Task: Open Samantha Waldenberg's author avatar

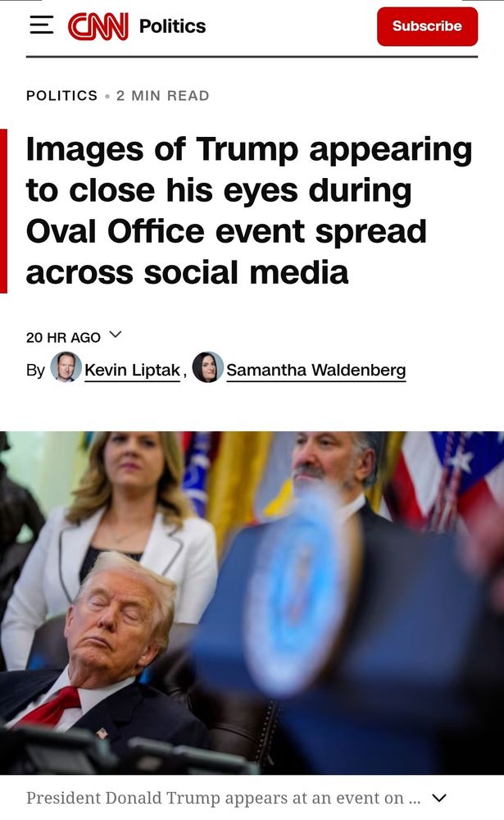Action: [x=208, y=367]
